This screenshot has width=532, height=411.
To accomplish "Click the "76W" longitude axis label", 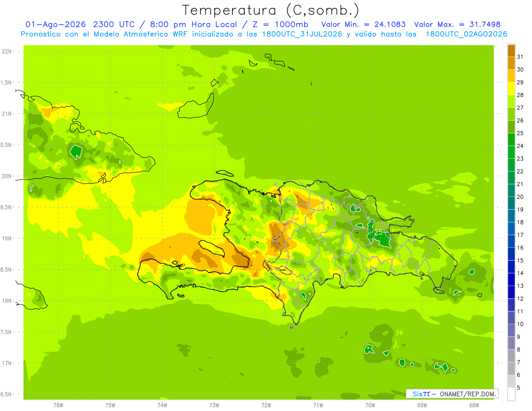I will 58,405.
